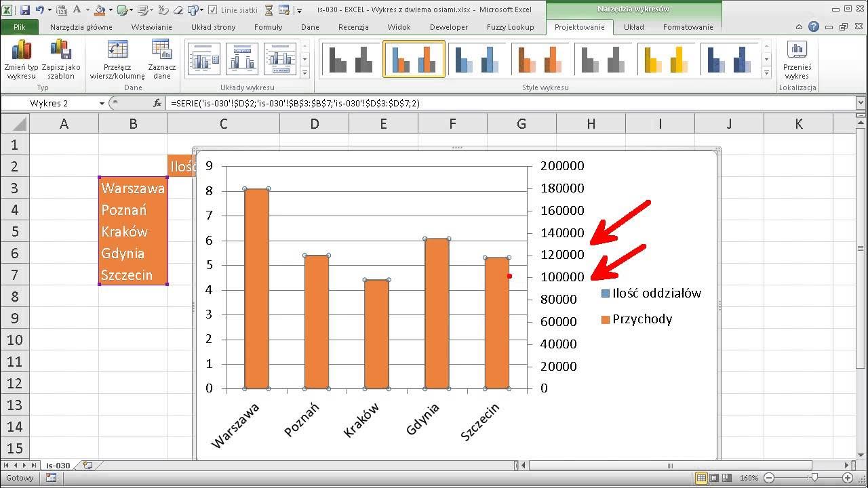868x488 pixels.
Task: Click the paste values (123) clipboard icon
Action: point(62,10)
